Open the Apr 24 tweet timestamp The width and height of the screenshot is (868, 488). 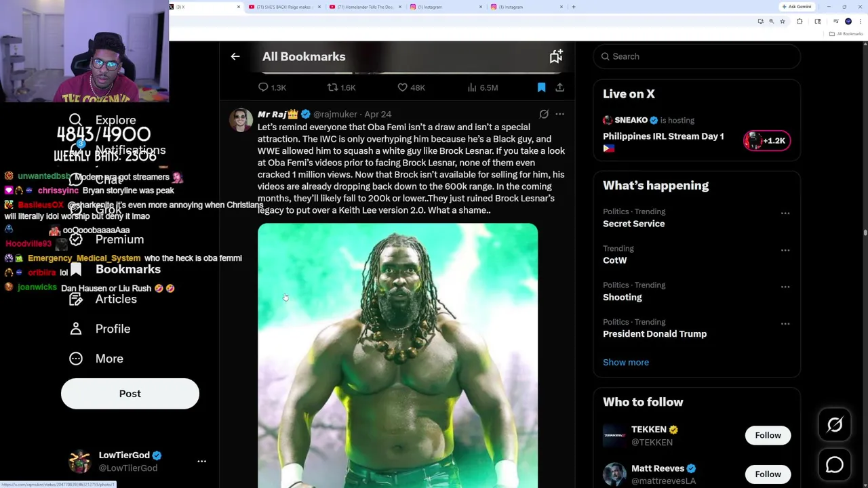click(378, 115)
